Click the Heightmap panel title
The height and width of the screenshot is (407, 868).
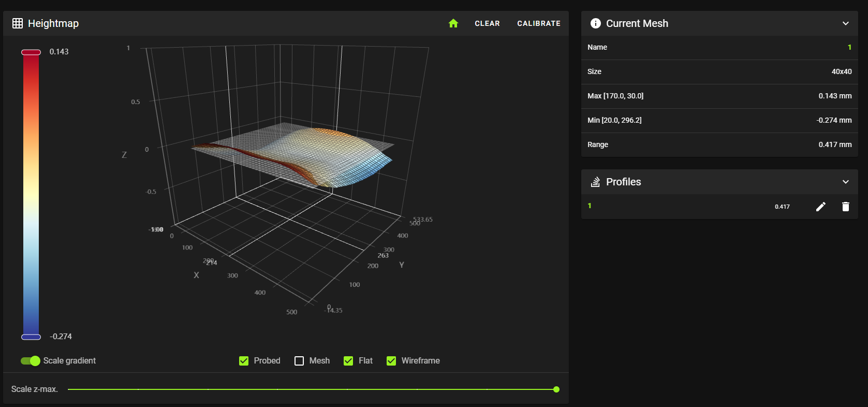click(53, 23)
